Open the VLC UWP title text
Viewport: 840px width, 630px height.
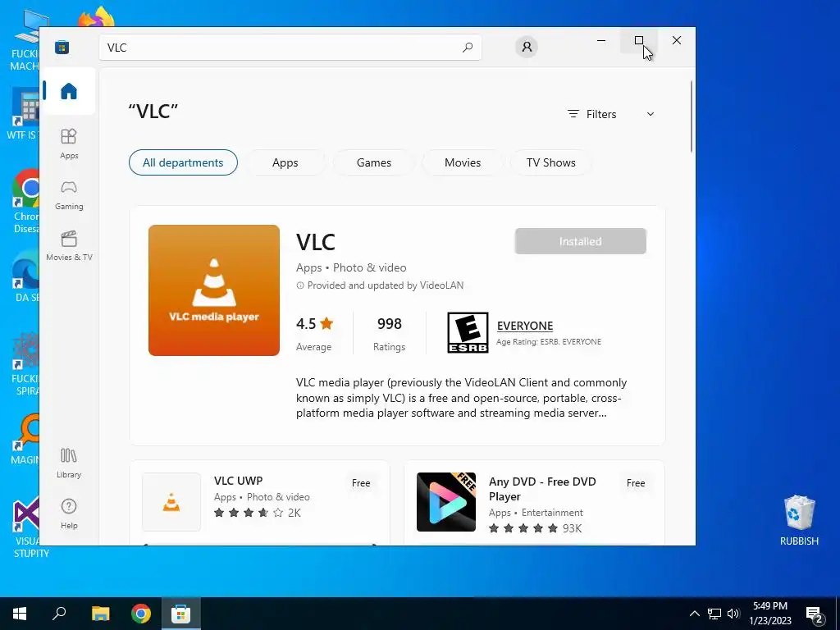point(239,481)
